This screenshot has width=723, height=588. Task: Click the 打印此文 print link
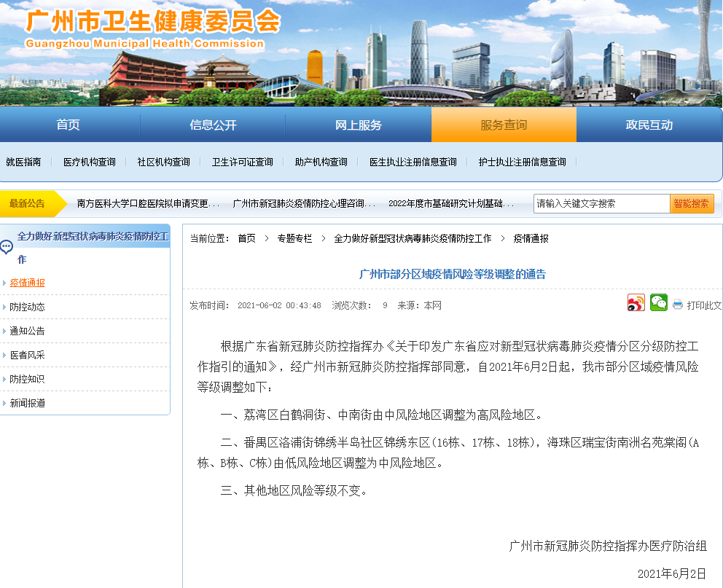(x=704, y=305)
